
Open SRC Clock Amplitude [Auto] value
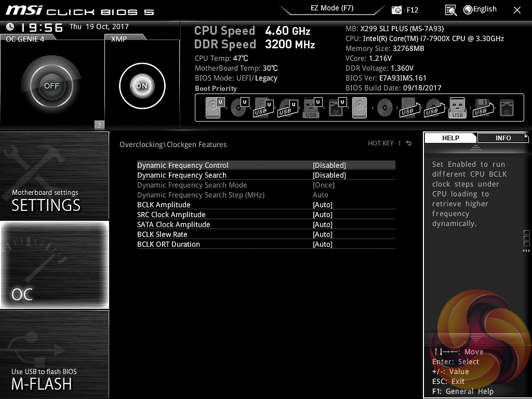click(x=322, y=215)
